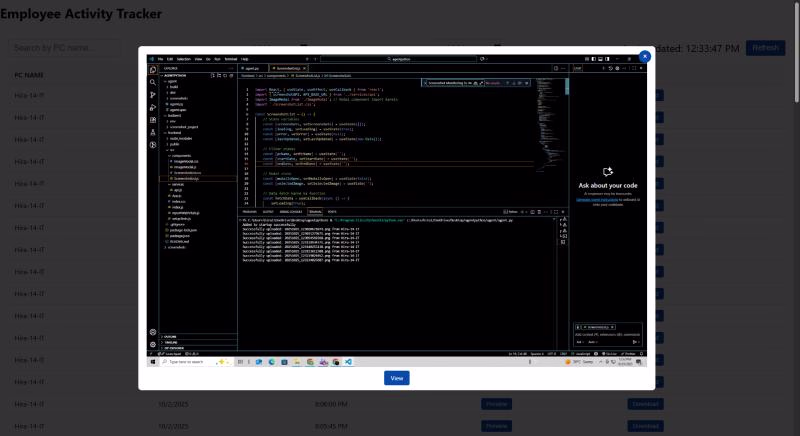Click the 8:05:45 PM time cell
The width and height of the screenshot is (800, 436).
coord(331,426)
